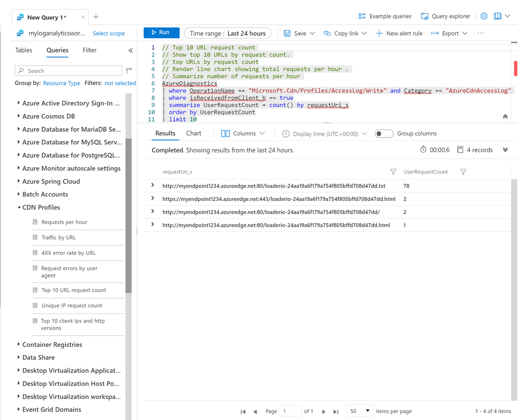Collapse the query editor with double chevron
The width and height of the screenshot is (525, 420).
(x=505, y=117)
